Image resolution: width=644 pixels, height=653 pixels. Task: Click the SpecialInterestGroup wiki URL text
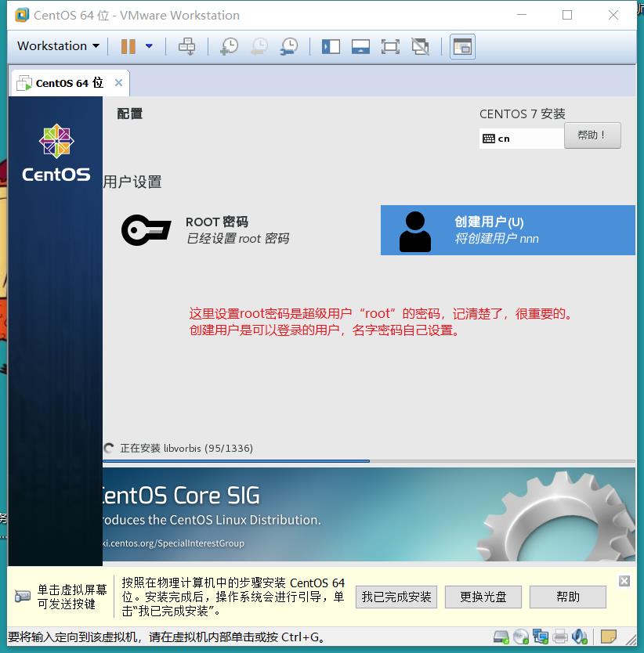[x=173, y=543]
